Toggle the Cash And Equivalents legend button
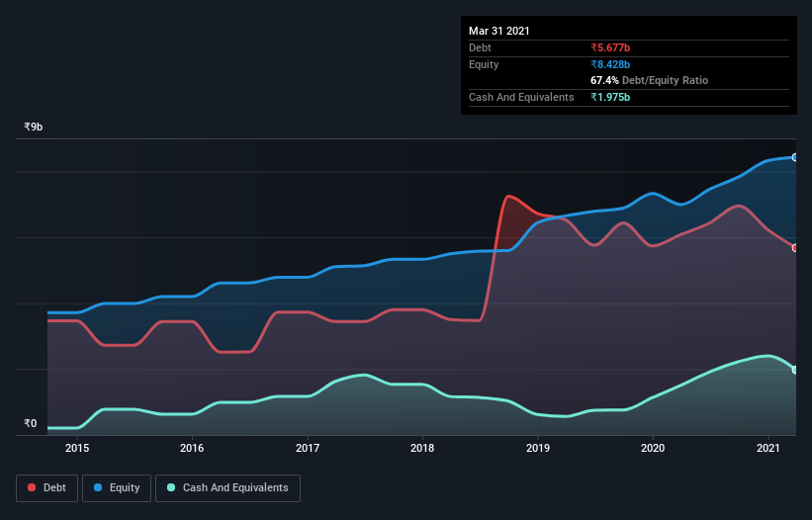The image size is (812, 520). coord(227,488)
